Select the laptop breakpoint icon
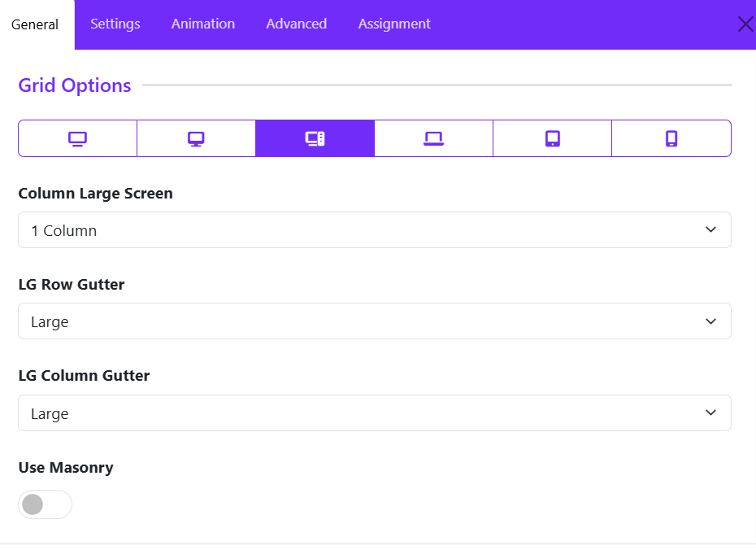The image size is (756, 550). click(433, 138)
